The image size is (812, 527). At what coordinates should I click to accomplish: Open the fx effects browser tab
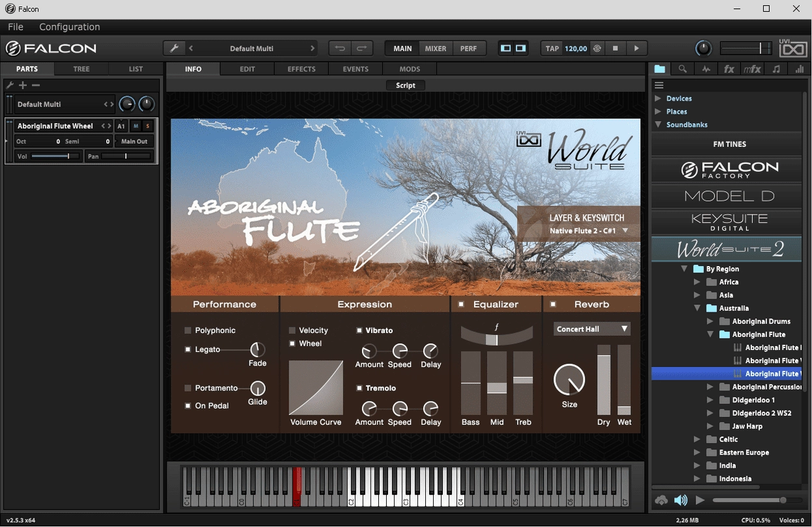(729, 69)
